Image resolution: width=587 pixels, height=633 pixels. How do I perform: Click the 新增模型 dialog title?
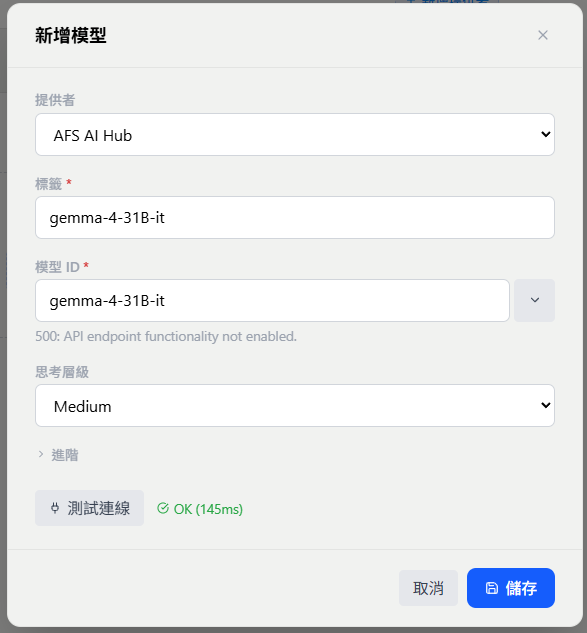(x=71, y=36)
